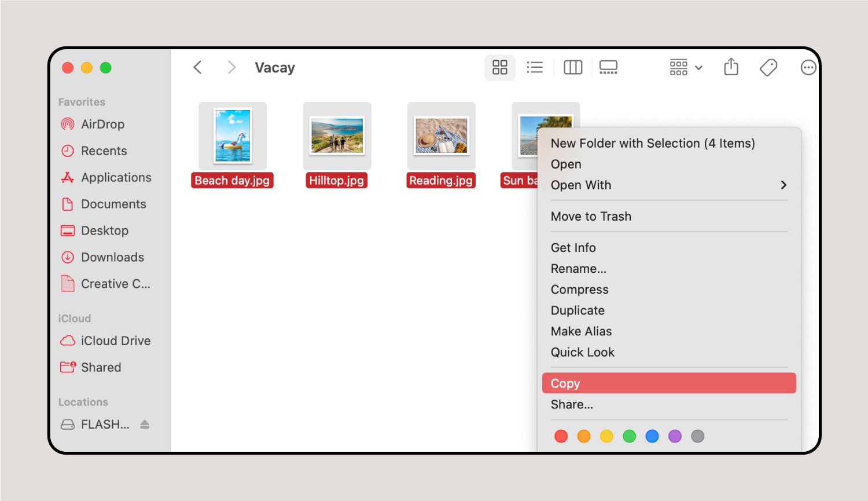Choose Open With text in the context menu
This screenshot has width=868, height=501.
pos(581,185)
